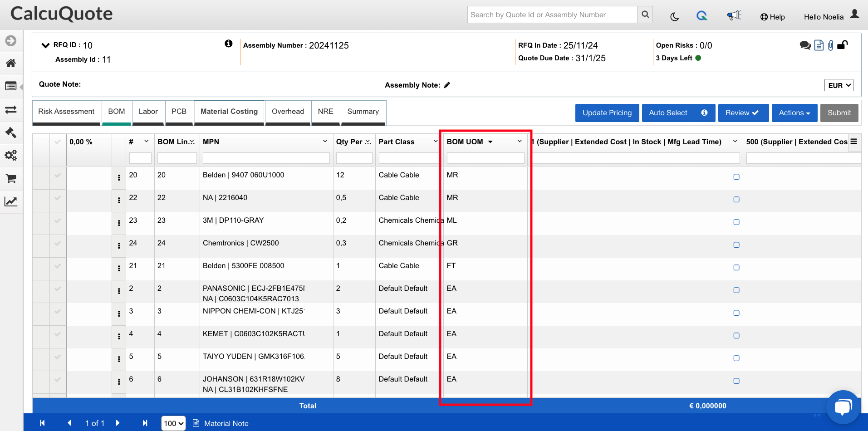868x431 pixels.
Task: Open the EUR currency dropdown
Action: (x=839, y=85)
